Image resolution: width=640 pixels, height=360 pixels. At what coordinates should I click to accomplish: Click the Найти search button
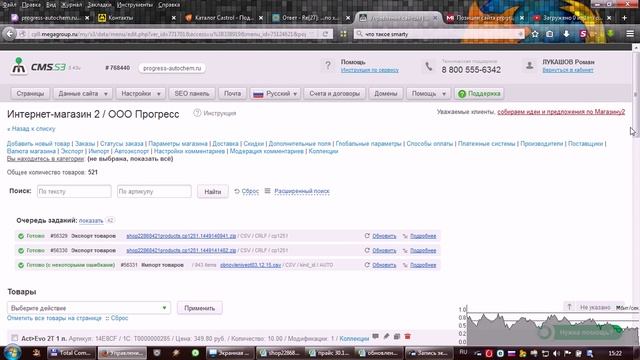click(x=213, y=191)
